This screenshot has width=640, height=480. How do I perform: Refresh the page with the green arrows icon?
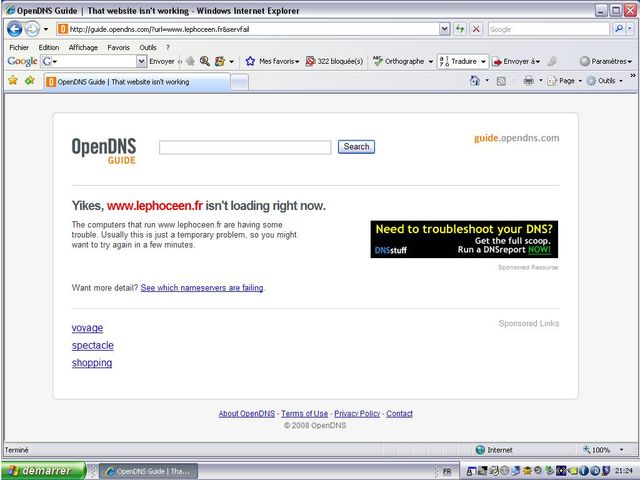(460, 29)
